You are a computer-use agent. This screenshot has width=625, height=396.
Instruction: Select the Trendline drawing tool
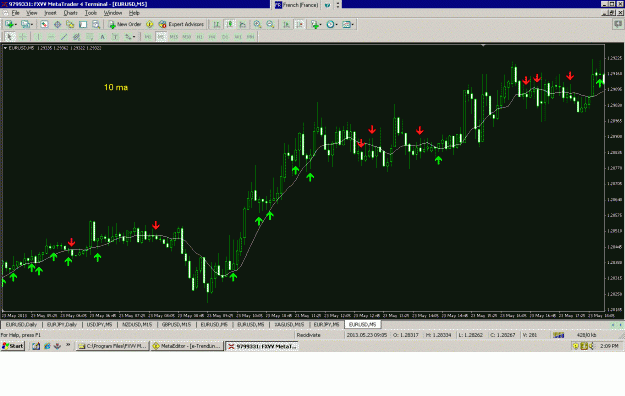coord(64,37)
